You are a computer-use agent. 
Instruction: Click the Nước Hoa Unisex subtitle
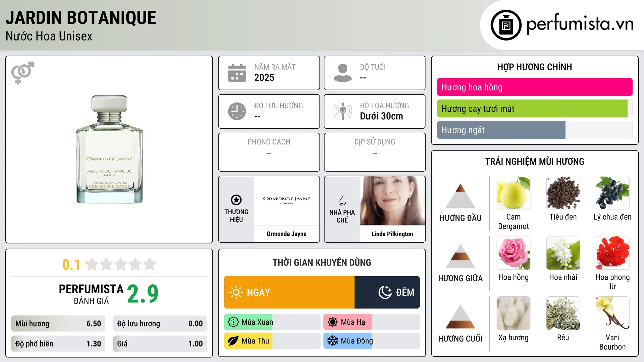coord(49,36)
